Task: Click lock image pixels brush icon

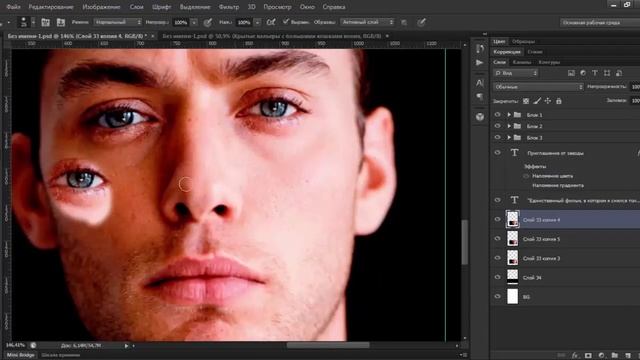Action: (x=537, y=101)
